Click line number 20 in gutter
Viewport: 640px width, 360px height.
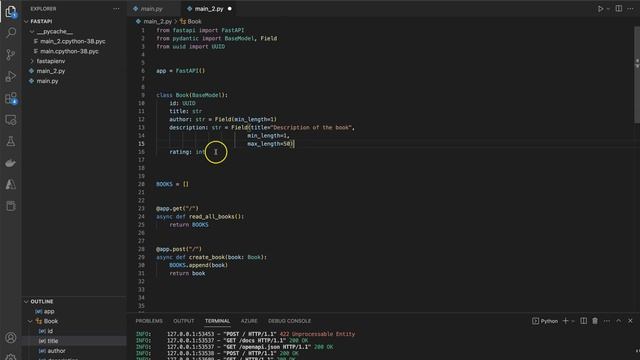click(x=141, y=184)
